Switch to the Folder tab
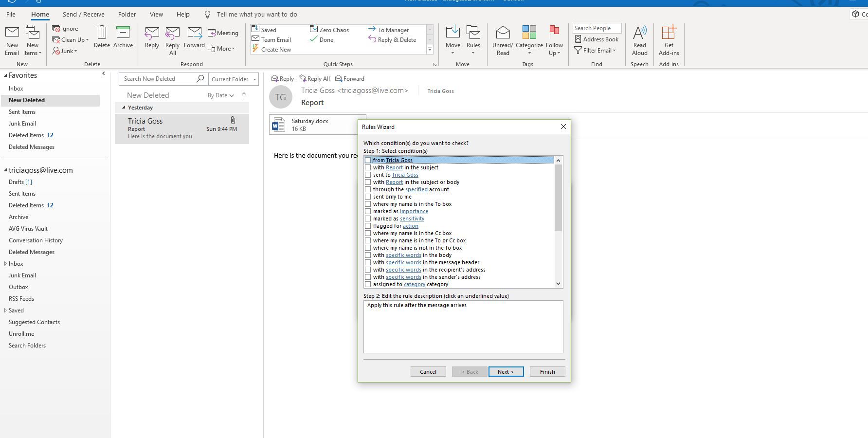The height and width of the screenshot is (438, 868). click(127, 15)
